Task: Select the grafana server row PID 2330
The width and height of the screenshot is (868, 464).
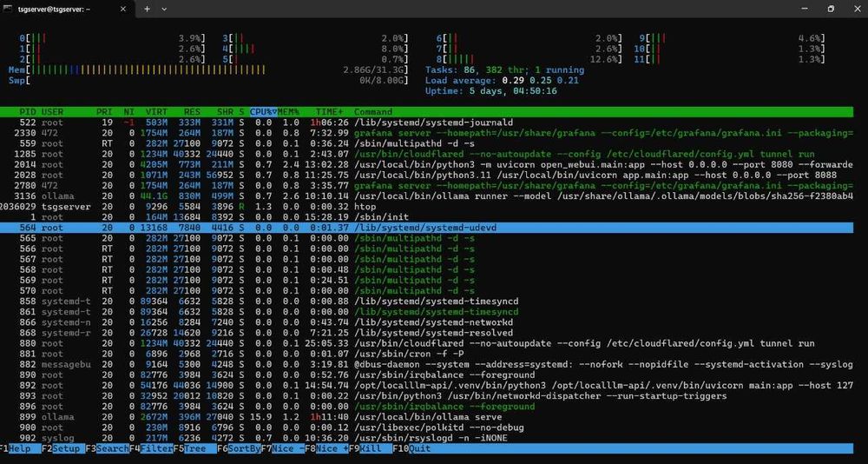Action: click(426, 133)
